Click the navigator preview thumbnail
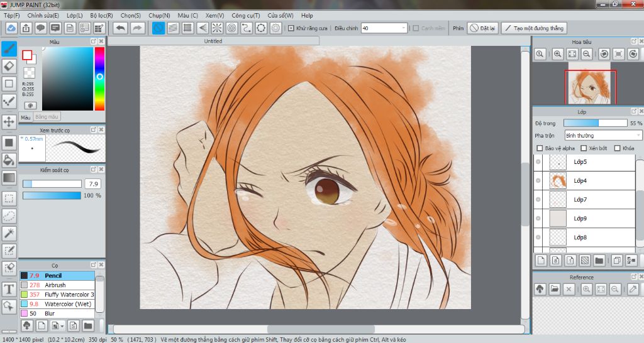Image resolution: width=644 pixels, height=343 pixels. pyautogui.click(x=590, y=87)
